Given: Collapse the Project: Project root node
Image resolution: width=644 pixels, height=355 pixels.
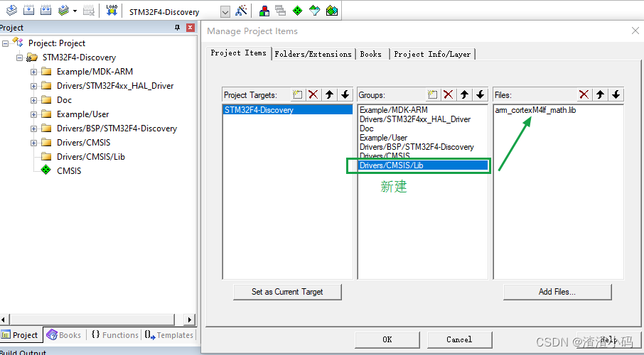Looking at the screenshot, I should [x=5, y=43].
